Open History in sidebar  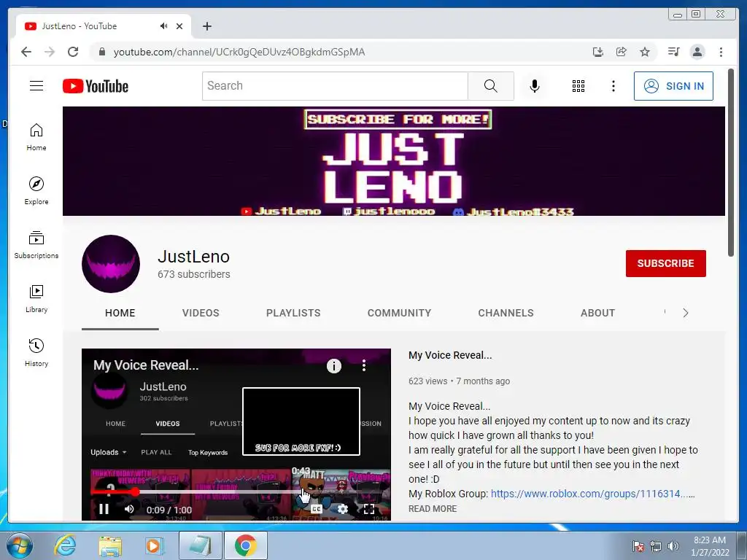tap(36, 352)
